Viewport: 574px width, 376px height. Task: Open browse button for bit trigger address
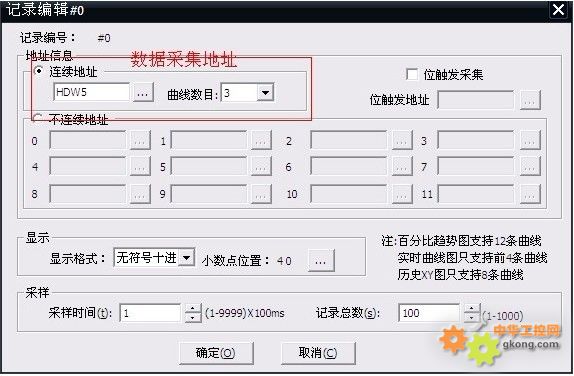click(x=530, y=100)
